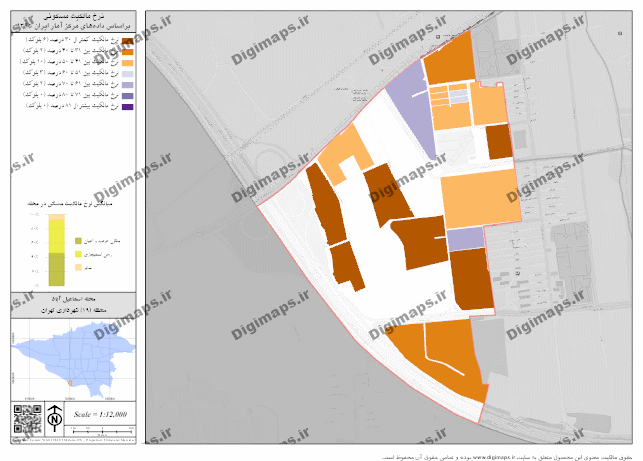
Task: Click the peach swatch in the bar chart legend
Action: (x=78, y=267)
